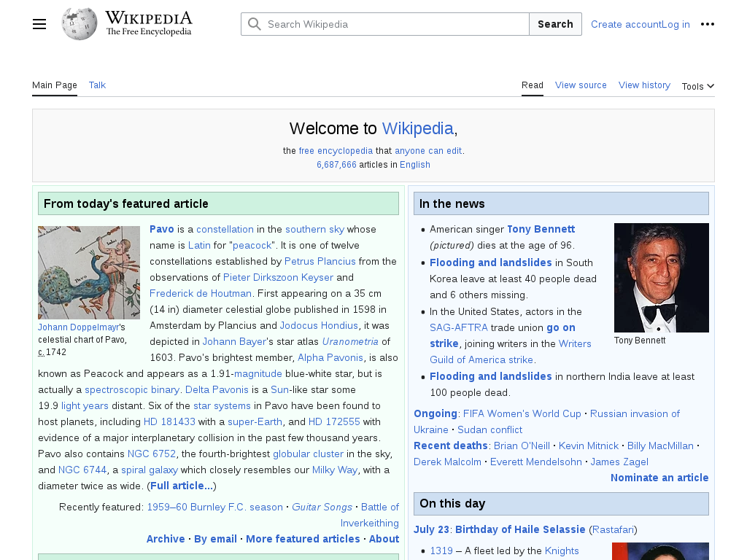Open the Petrus Plancius link

click(320, 262)
